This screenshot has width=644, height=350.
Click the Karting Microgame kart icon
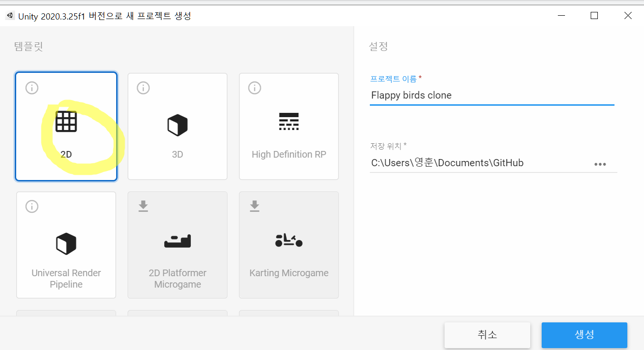(288, 240)
